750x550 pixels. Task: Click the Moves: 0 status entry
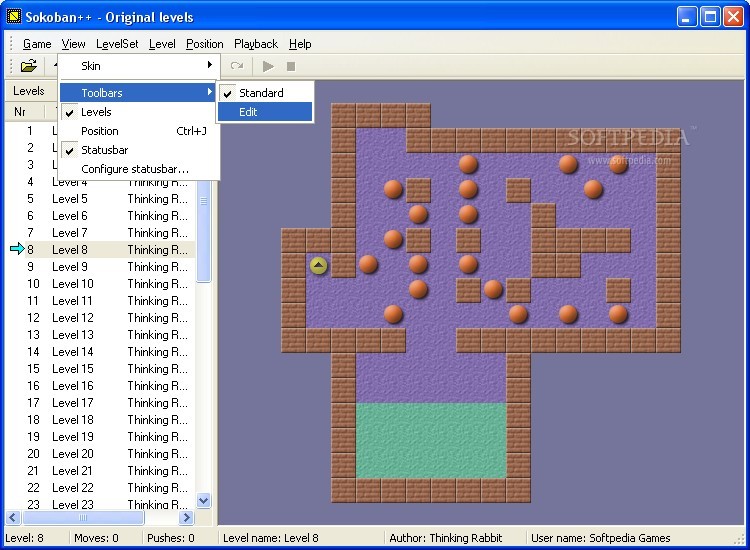[96, 538]
